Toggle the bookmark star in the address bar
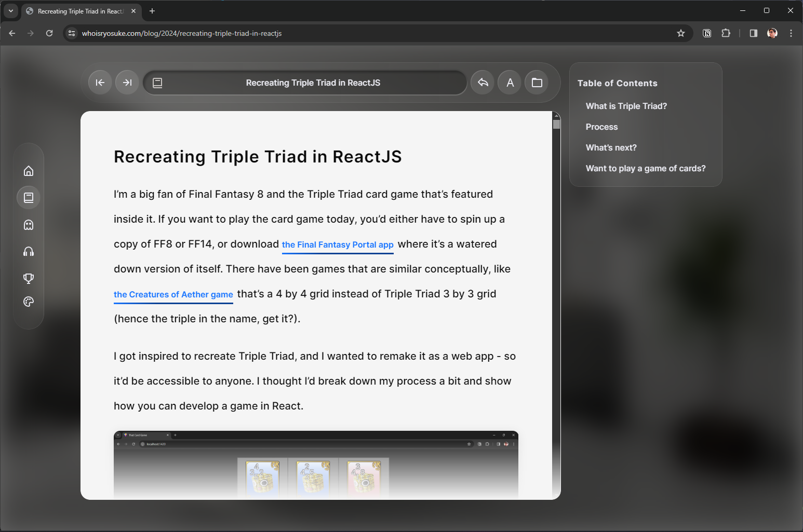The height and width of the screenshot is (532, 803). [x=680, y=33]
